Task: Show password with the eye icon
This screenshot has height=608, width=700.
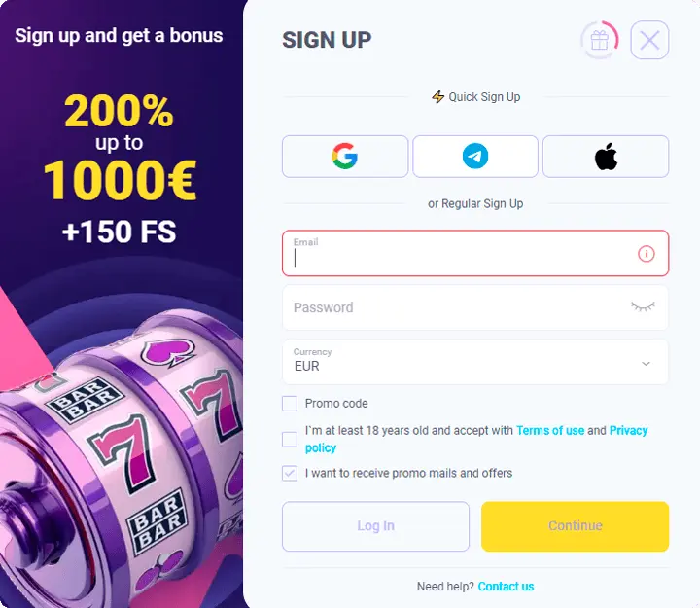Action: click(x=643, y=306)
